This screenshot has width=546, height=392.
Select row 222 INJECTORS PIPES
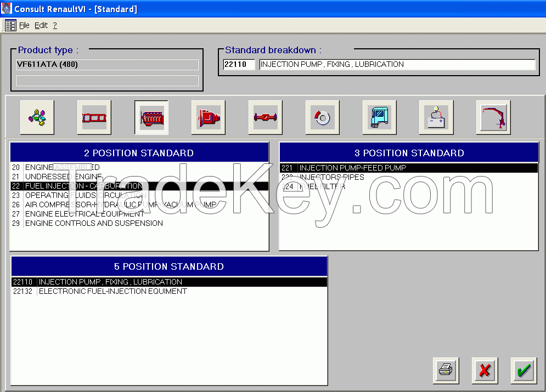pos(409,178)
